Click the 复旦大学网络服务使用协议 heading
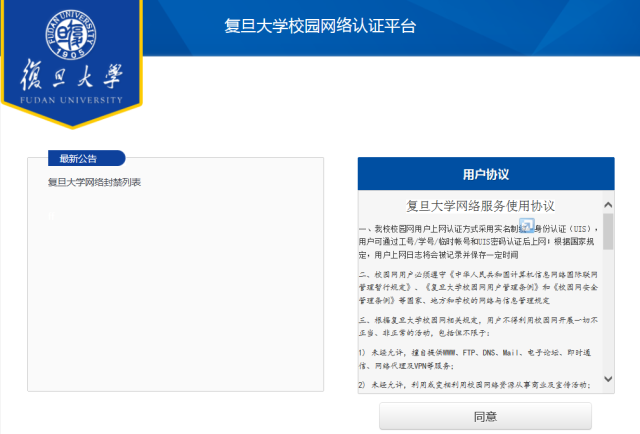Screen dimensions: 640x434 coord(480,205)
